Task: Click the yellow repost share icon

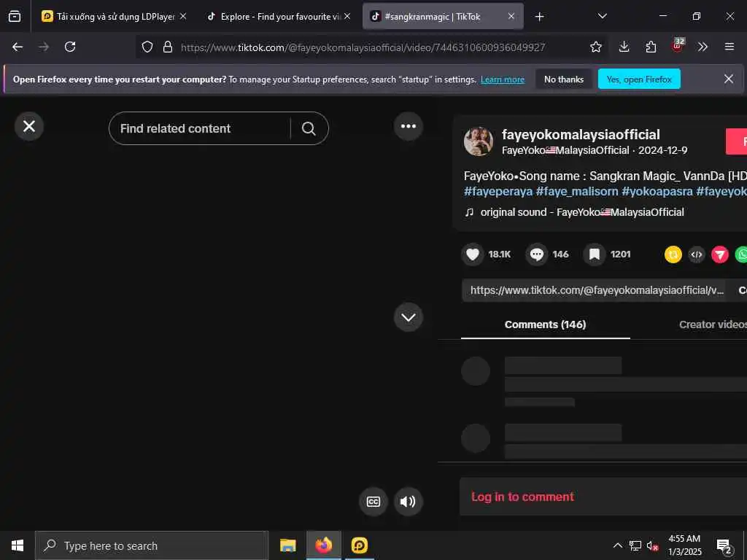Action: tap(673, 254)
